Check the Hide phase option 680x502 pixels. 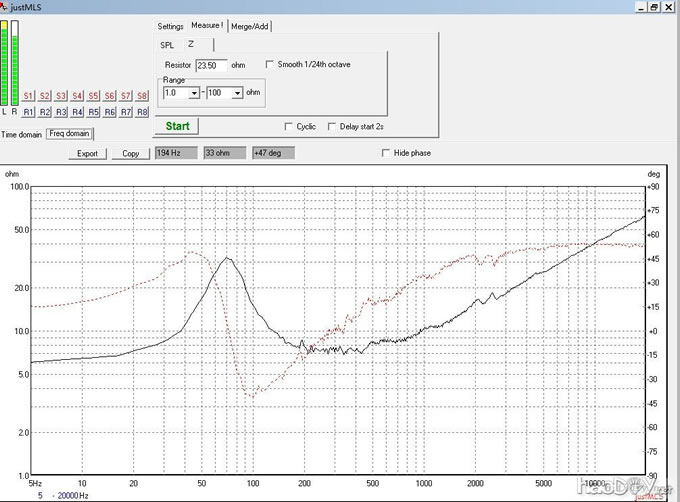coord(386,153)
